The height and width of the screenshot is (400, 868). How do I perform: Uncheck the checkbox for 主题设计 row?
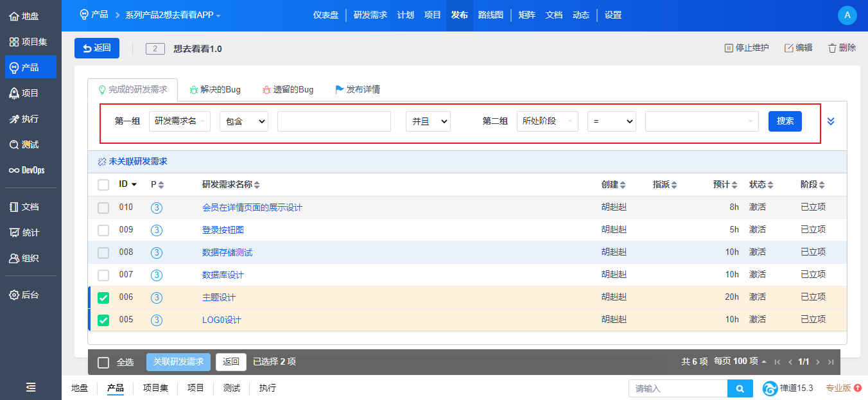point(103,297)
